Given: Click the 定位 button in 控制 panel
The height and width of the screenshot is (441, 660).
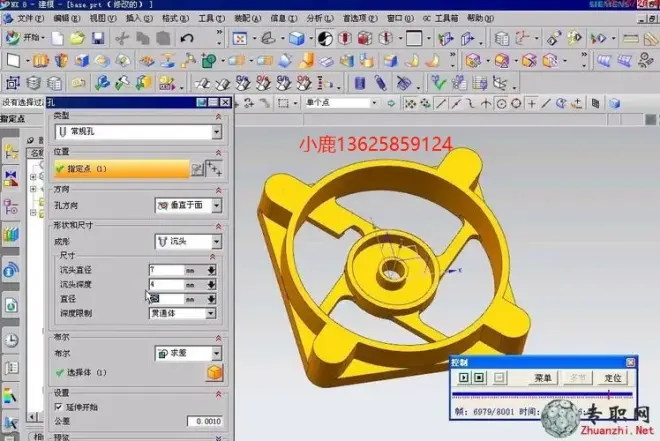Looking at the screenshot, I should tap(613, 378).
